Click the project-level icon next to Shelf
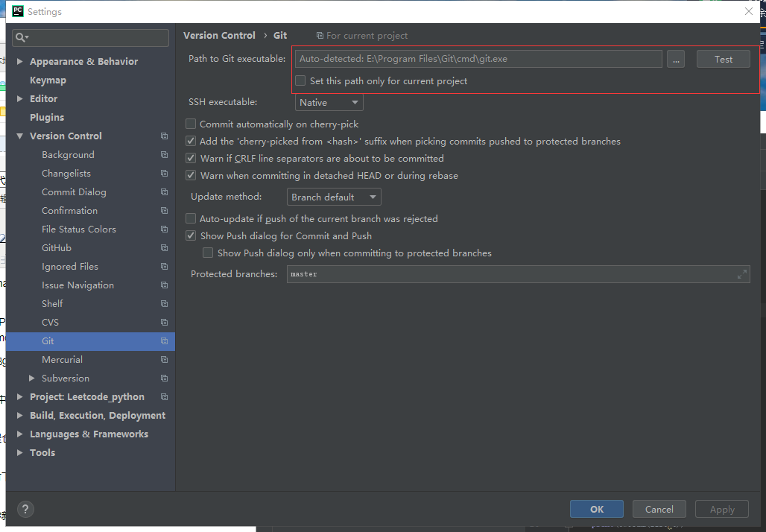766x532 pixels. point(164,304)
